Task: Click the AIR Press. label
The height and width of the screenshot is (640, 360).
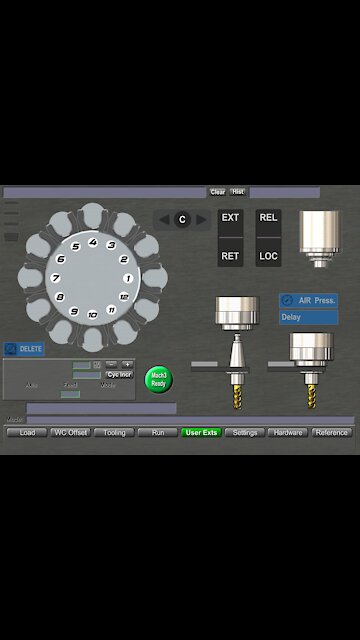Action: tap(317, 300)
